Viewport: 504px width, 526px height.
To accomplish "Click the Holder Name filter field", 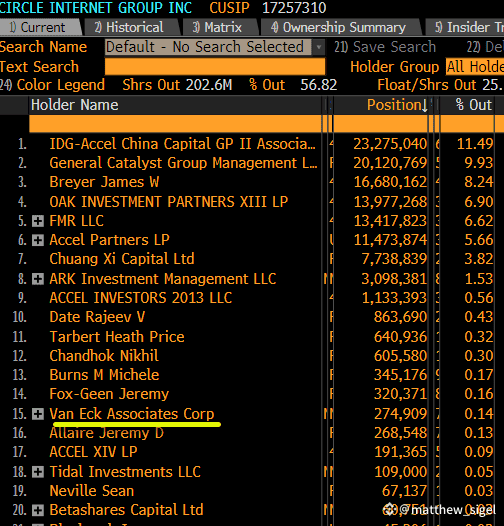I will [175, 123].
